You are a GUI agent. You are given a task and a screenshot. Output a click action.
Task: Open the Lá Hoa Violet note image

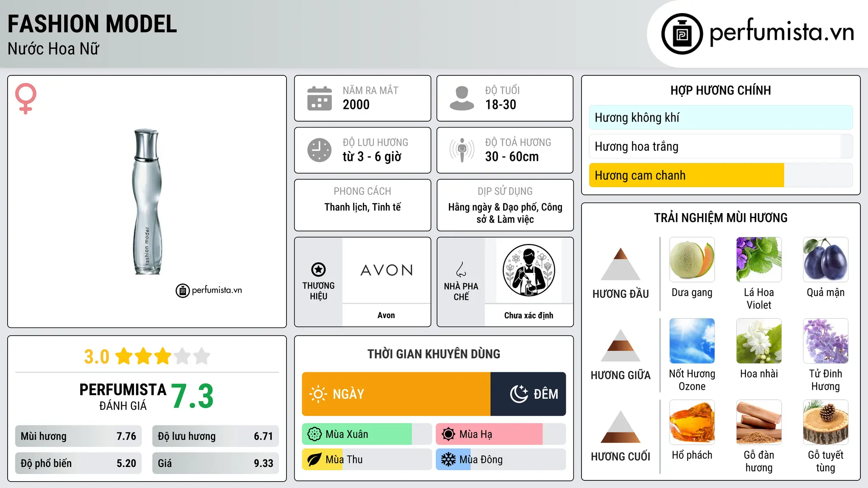pyautogui.click(x=759, y=260)
